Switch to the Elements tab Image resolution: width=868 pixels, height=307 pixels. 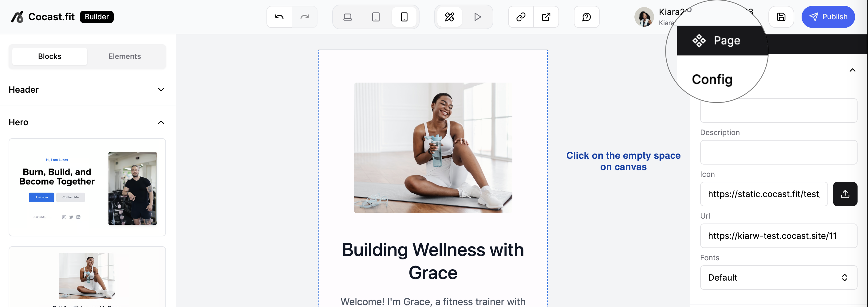125,56
